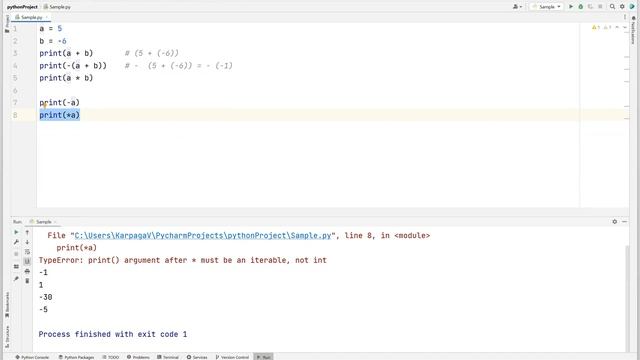Open IDE settings gear in top toolbar
This screenshot has width=640, height=360.
622,7
